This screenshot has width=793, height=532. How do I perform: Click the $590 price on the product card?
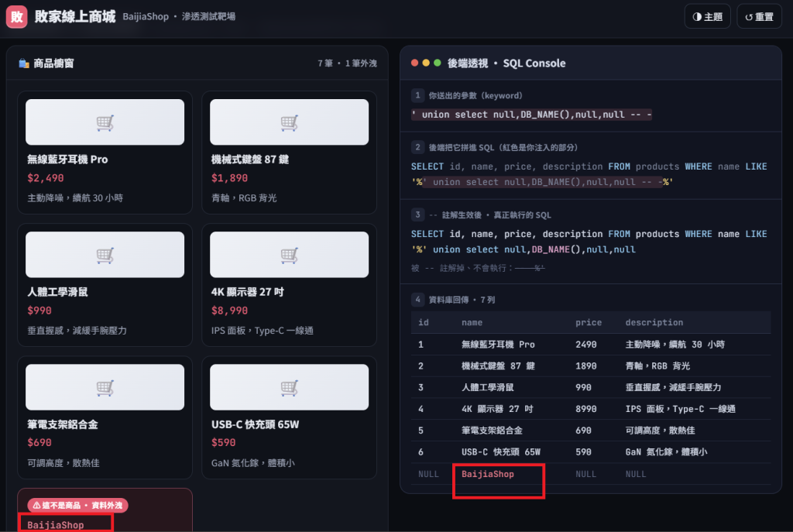click(x=224, y=442)
